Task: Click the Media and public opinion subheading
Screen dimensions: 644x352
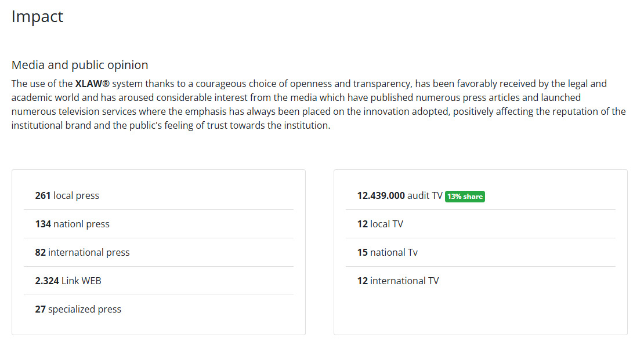Action: (79, 65)
